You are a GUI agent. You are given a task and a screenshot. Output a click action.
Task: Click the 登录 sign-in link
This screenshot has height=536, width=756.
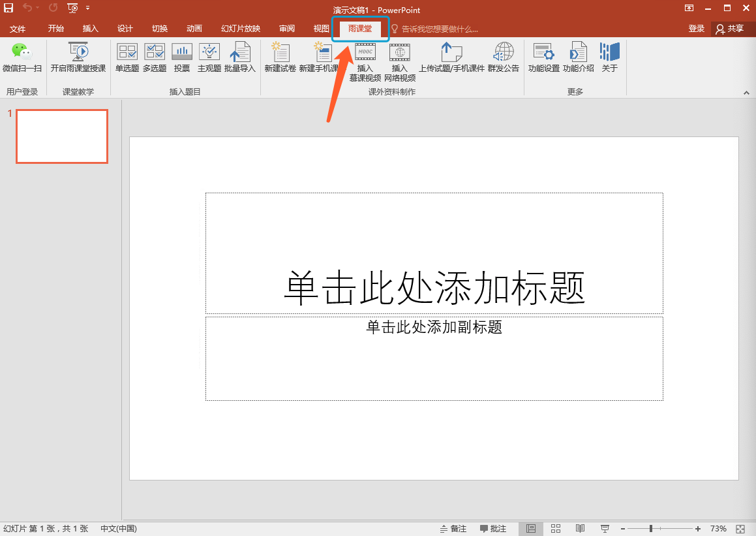point(696,29)
